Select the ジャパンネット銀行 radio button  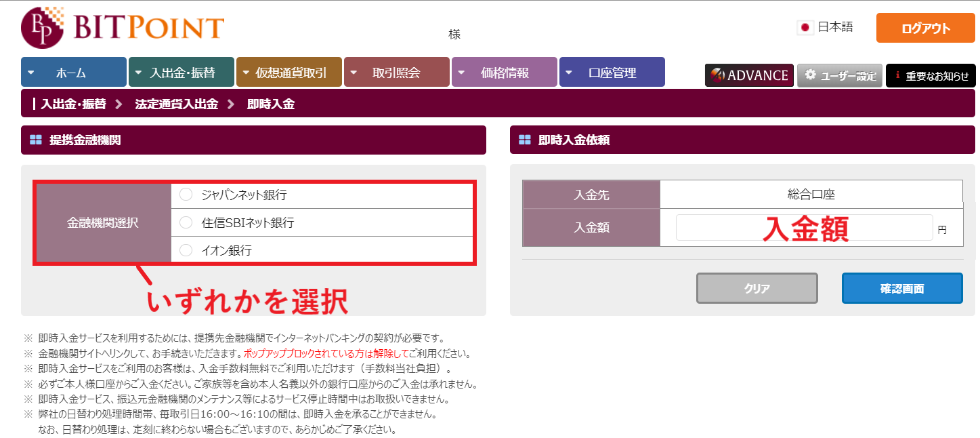pyautogui.click(x=186, y=195)
